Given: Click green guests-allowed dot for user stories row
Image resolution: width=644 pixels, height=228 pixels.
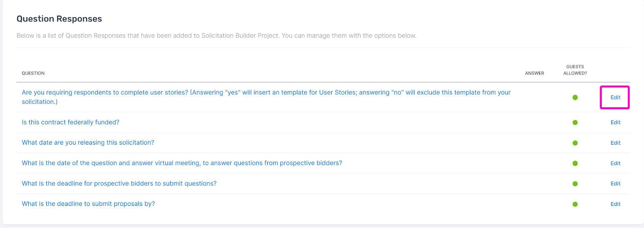Looking at the screenshot, I should coord(575,97).
